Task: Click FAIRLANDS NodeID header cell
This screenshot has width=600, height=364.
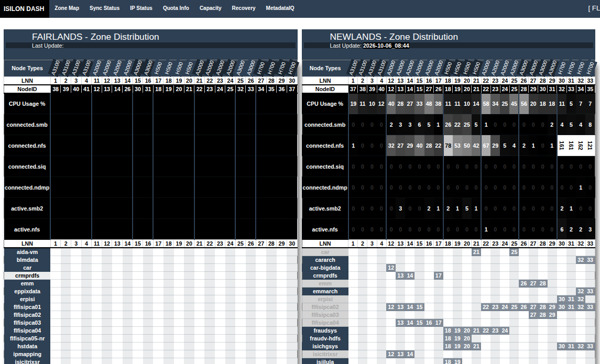Action: (x=27, y=89)
